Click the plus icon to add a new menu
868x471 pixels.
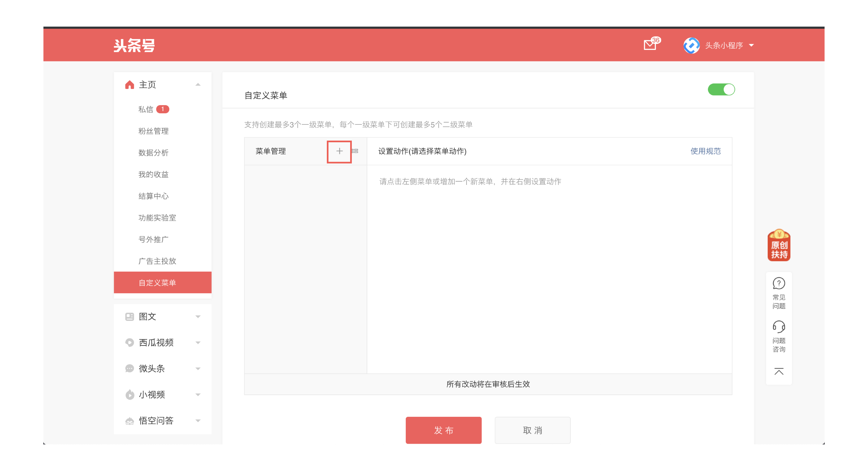(339, 151)
